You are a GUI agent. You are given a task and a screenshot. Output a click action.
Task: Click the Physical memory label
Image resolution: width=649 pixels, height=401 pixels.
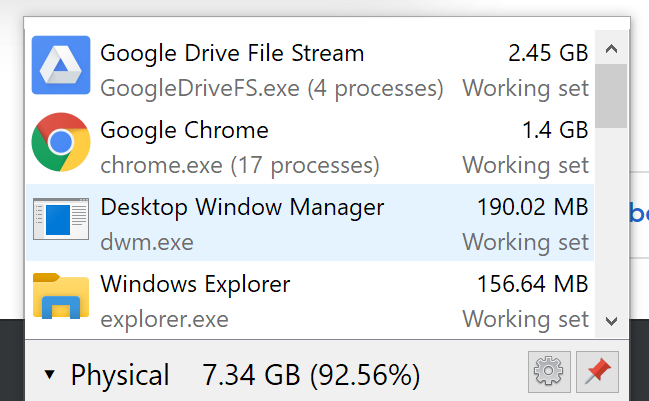click(x=120, y=376)
